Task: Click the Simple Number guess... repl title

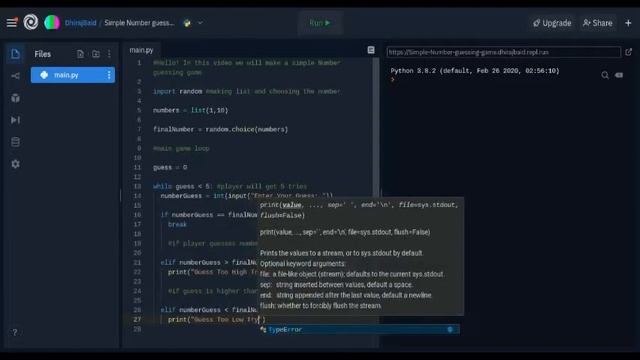Action: coord(139,23)
